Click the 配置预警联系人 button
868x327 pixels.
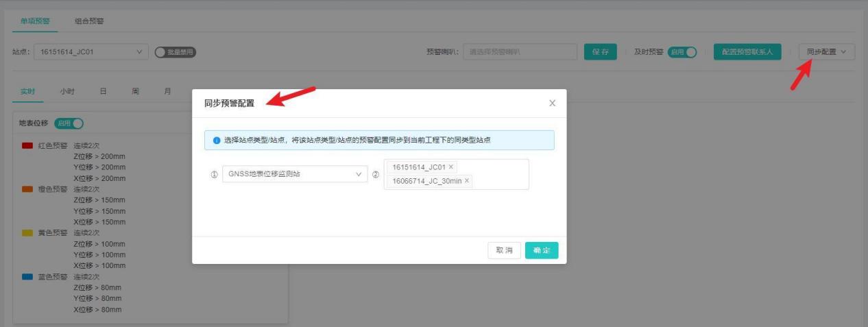[747, 52]
